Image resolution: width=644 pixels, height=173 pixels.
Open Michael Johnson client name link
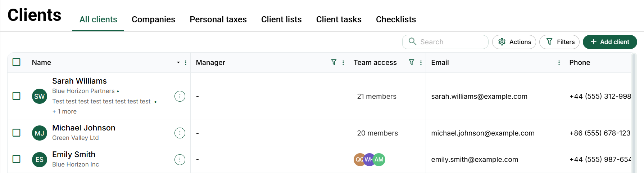84,128
